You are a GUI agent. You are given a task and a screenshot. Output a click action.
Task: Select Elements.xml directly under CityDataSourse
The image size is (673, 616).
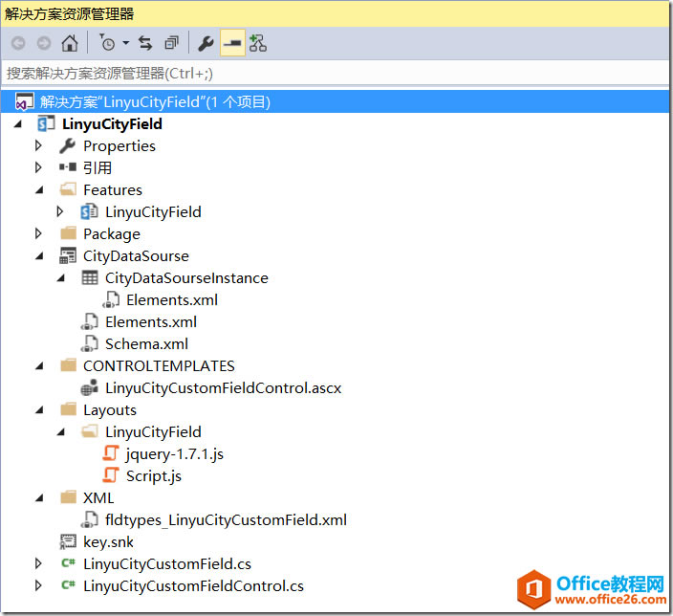click(151, 321)
